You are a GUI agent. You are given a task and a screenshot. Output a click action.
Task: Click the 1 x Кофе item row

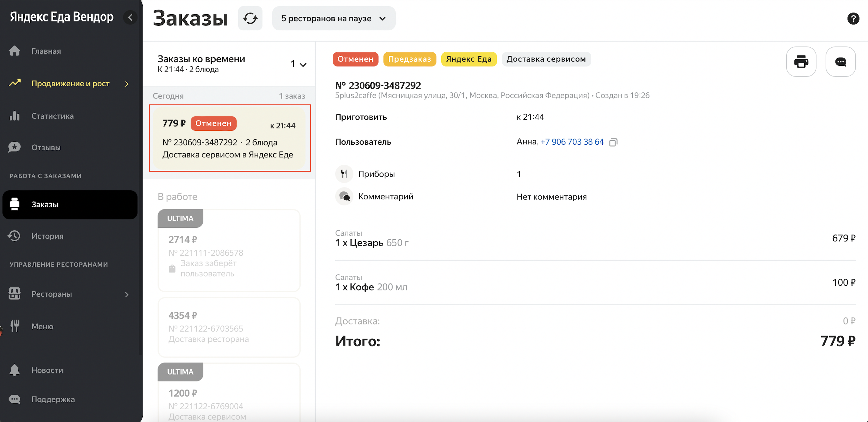pyautogui.click(x=595, y=282)
